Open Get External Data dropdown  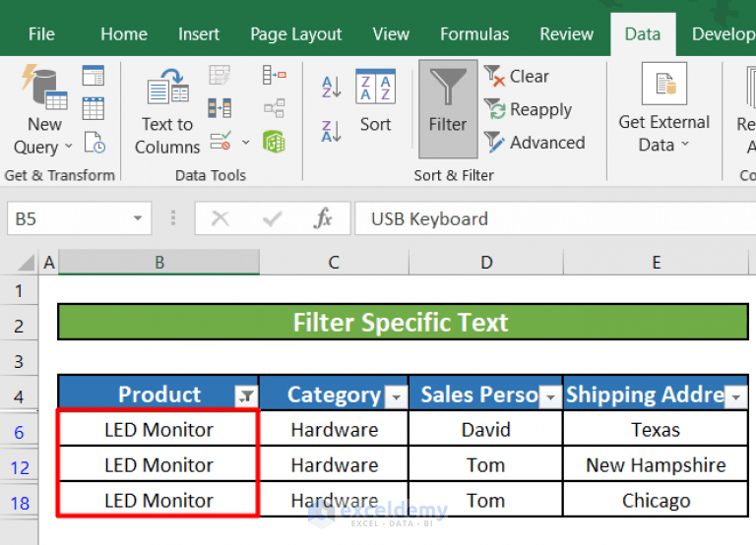tap(663, 108)
